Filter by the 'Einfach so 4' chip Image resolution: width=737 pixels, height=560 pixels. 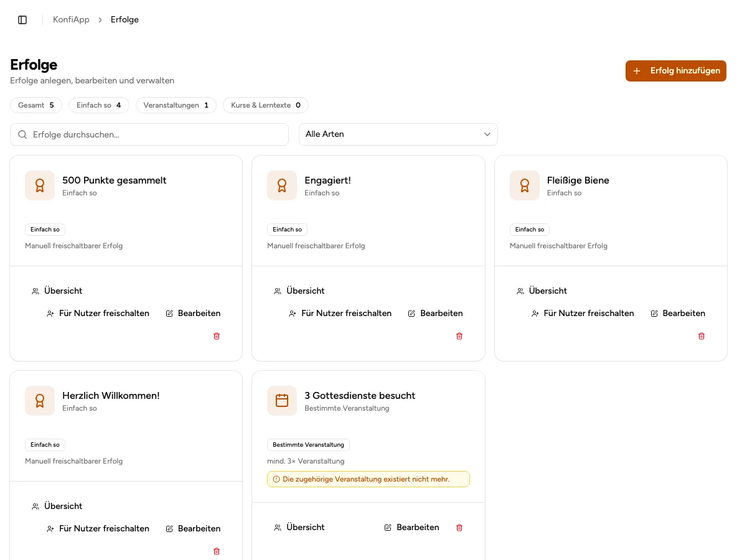point(99,105)
